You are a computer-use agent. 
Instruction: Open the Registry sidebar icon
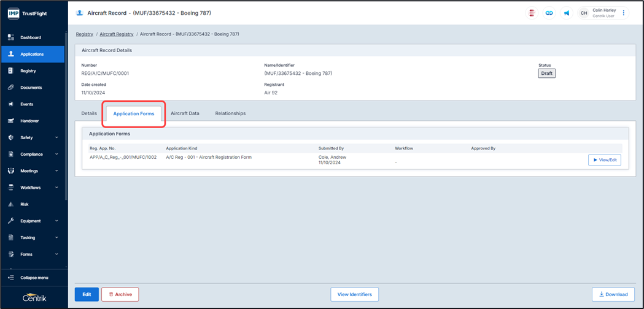point(10,71)
